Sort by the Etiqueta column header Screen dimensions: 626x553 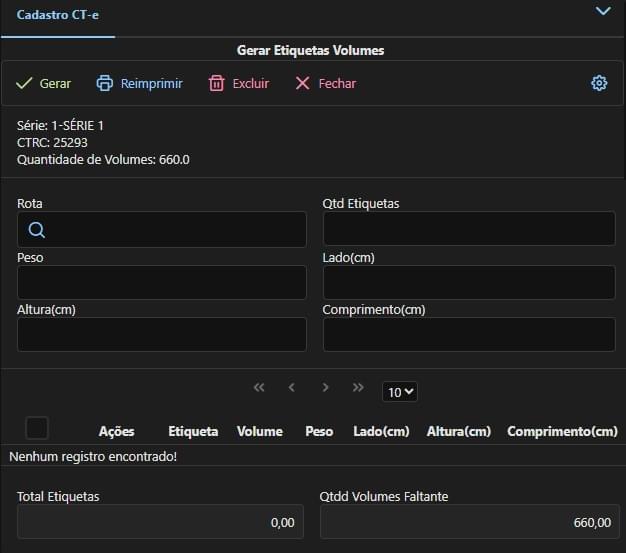(x=193, y=432)
